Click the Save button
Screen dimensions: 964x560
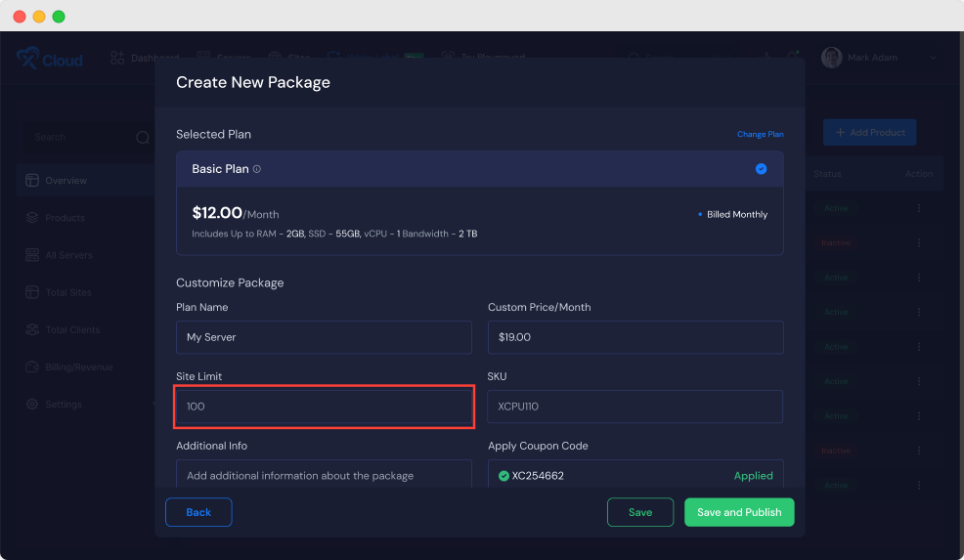click(640, 512)
